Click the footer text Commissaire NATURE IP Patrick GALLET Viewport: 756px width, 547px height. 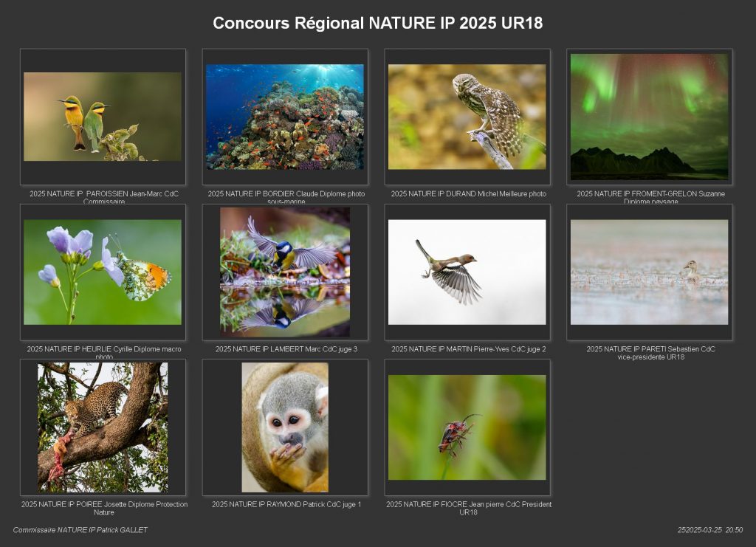click(80, 530)
